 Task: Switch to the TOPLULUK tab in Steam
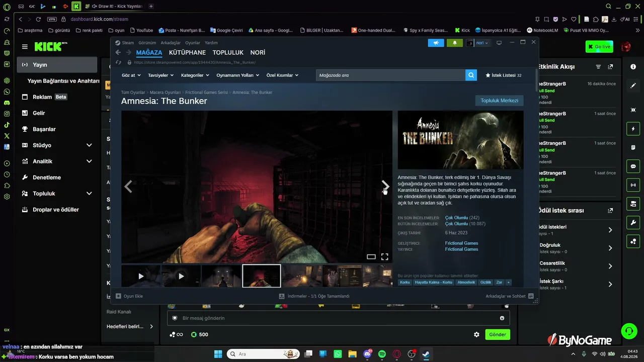(x=228, y=52)
